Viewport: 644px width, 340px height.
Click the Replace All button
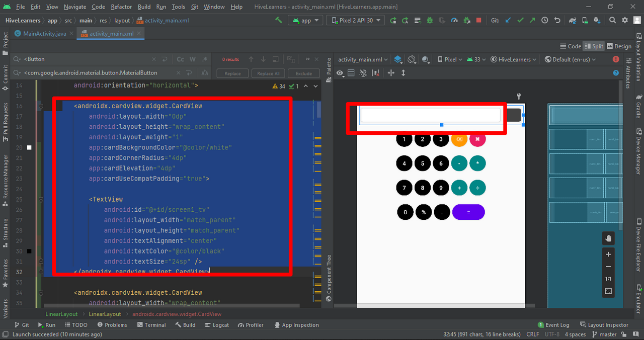(x=268, y=73)
